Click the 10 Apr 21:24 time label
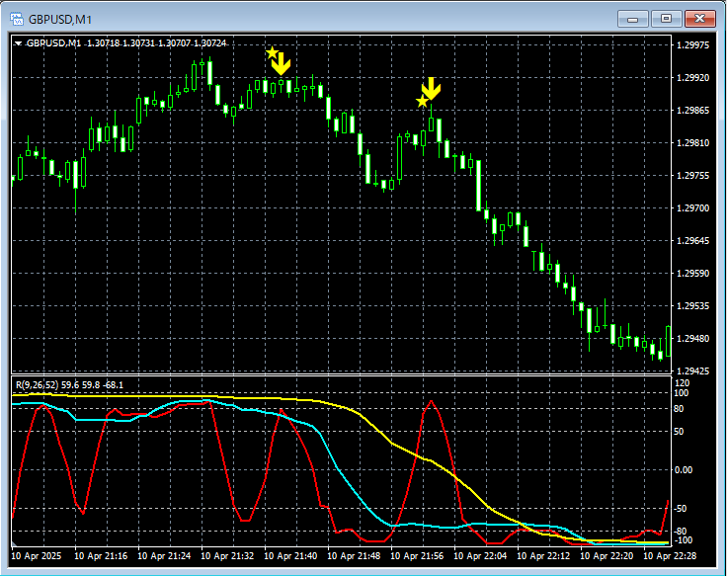Image resolution: width=728 pixels, height=576 pixels. 164,555
